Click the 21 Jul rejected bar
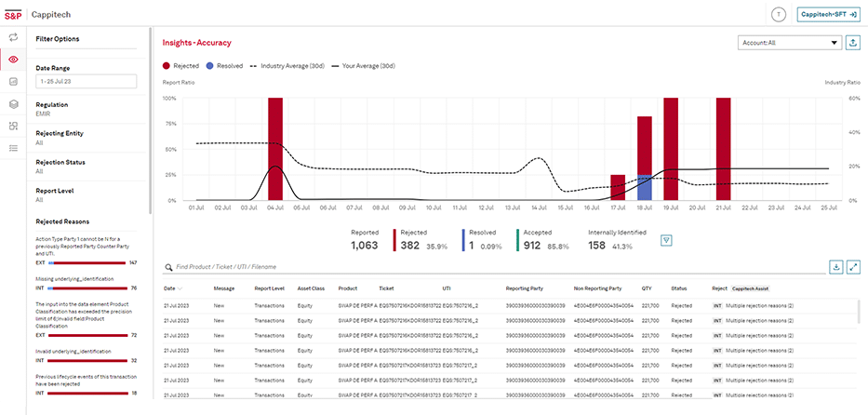868x415 pixels. pyautogui.click(x=724, y=149)
